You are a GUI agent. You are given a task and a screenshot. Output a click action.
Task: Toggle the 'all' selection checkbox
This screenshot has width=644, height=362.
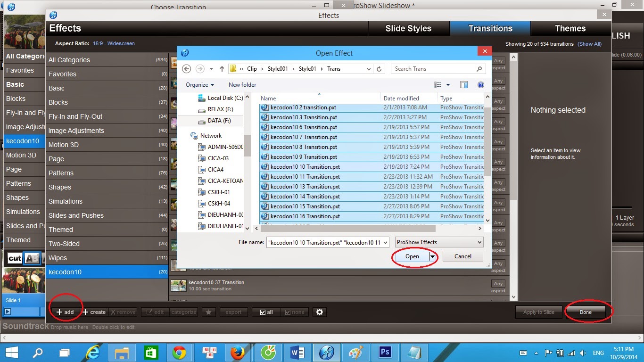266,312
